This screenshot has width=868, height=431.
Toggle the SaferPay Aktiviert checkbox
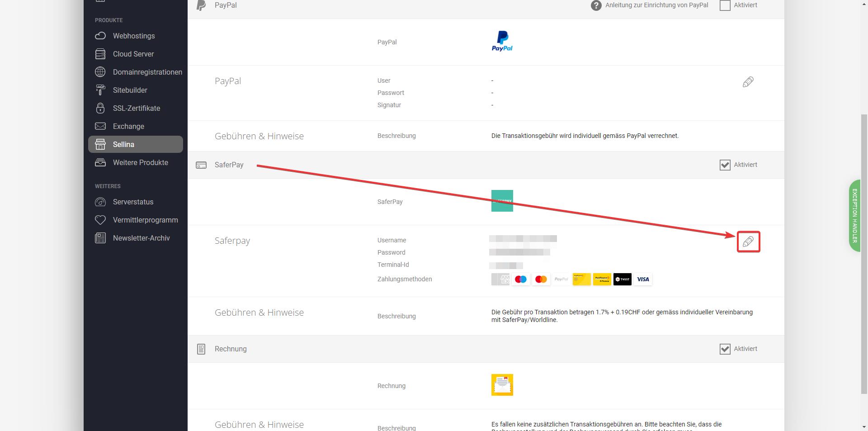coord(725,165)
